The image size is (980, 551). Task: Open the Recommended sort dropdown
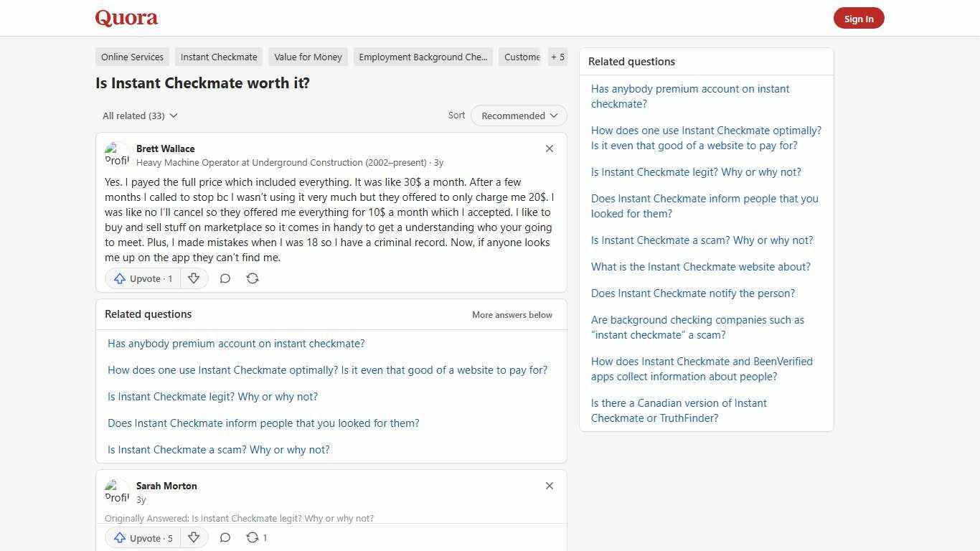tap(519, 116)
